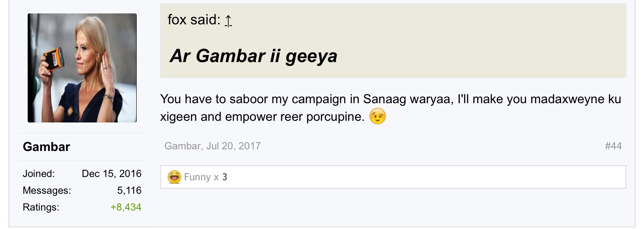The height and width of the screenshot is (229, 644).
Task: Click the green +8,434 ratings value
Action: (x=126, y=207)
